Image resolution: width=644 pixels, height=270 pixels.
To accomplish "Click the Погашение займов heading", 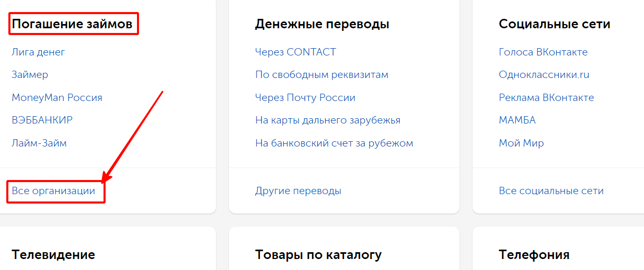I will click(73, 24).
